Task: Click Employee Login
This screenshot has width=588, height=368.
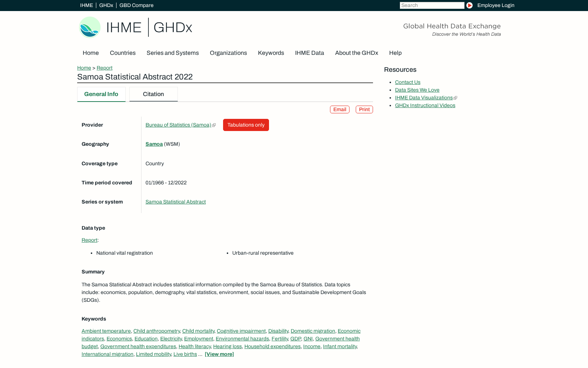Action: click(x=496, y=5)
